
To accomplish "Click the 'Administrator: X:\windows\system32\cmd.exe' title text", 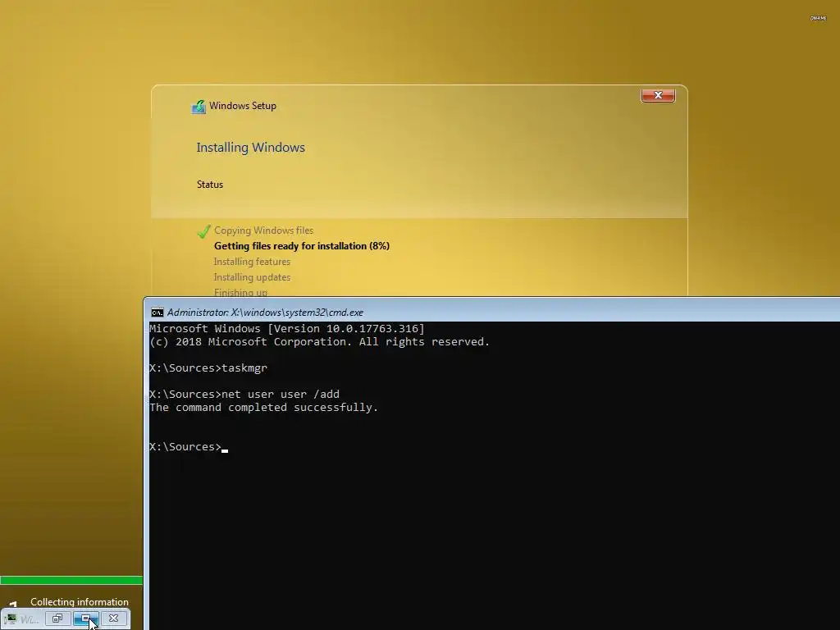I will 265,313.
